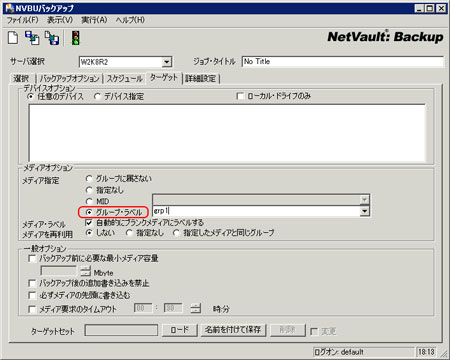Screen dimensions: 450x360
Task: Open the 表示(V) menu
Action: [60, 20]
